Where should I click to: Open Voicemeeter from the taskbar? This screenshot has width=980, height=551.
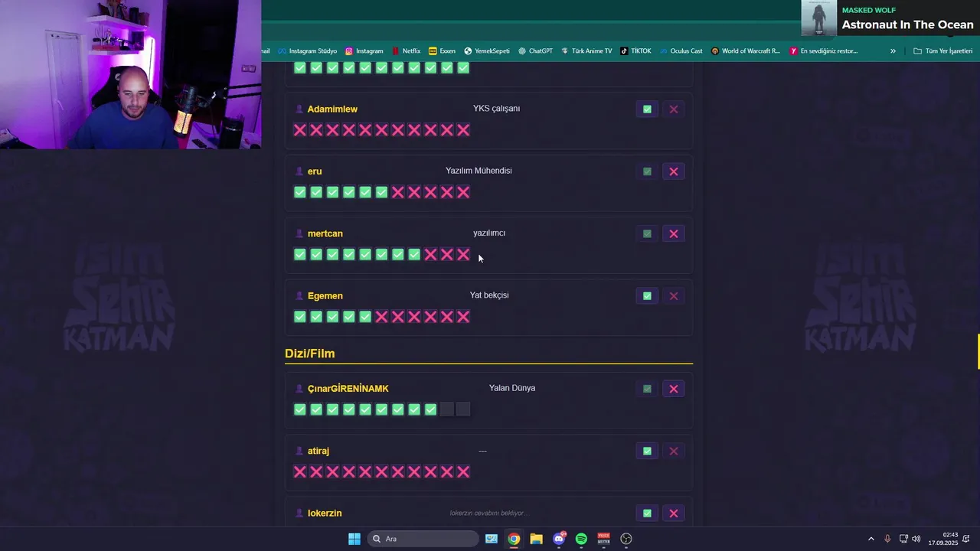click(603, 539)
